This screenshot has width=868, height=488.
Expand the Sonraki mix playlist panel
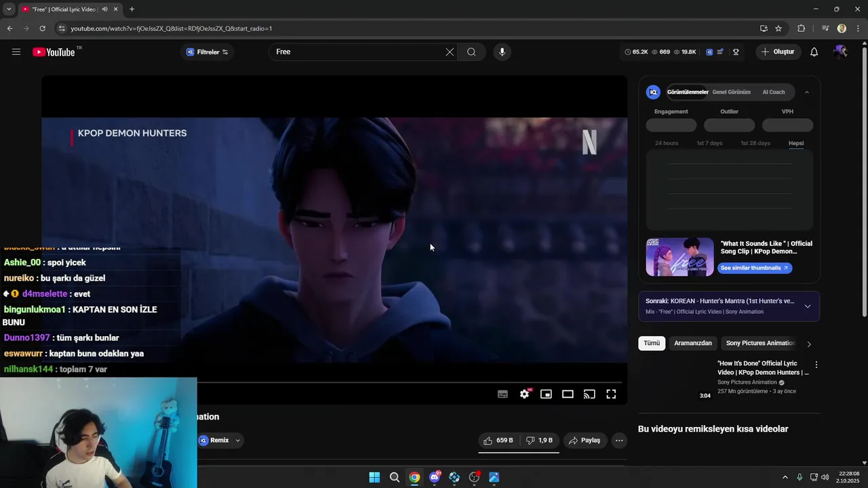click(x=808, y=306)
